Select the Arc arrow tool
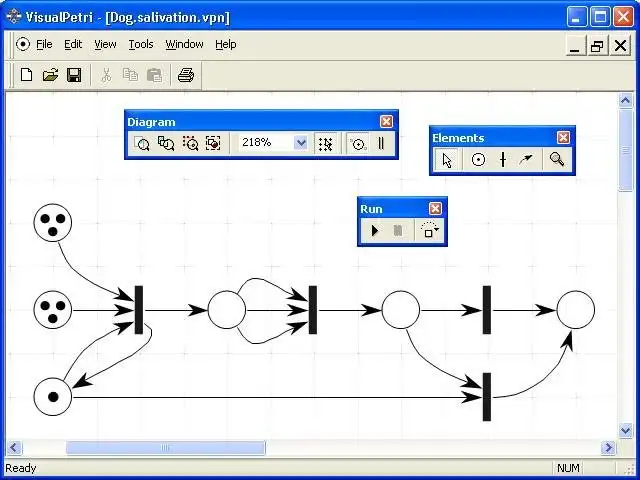The width and height of the screenshot is (640, 480). coord(526,160)
